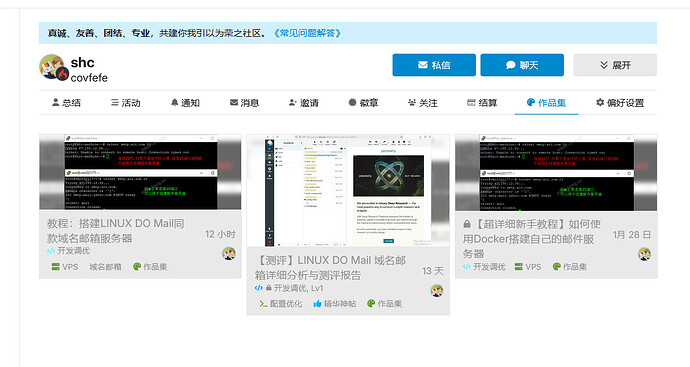Select the 消息 messages tab

(x=245, y=103)
